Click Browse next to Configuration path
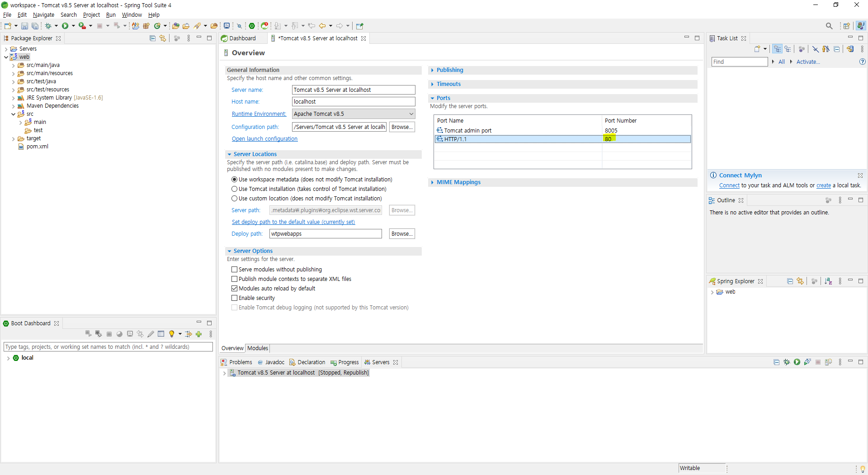Image resolution: width=868 pixels, height=475 pixels. tap(402, 127)
